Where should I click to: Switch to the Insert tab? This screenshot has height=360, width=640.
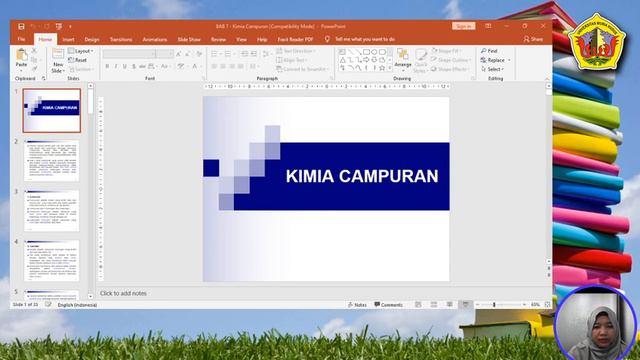[x=68, y=39]
